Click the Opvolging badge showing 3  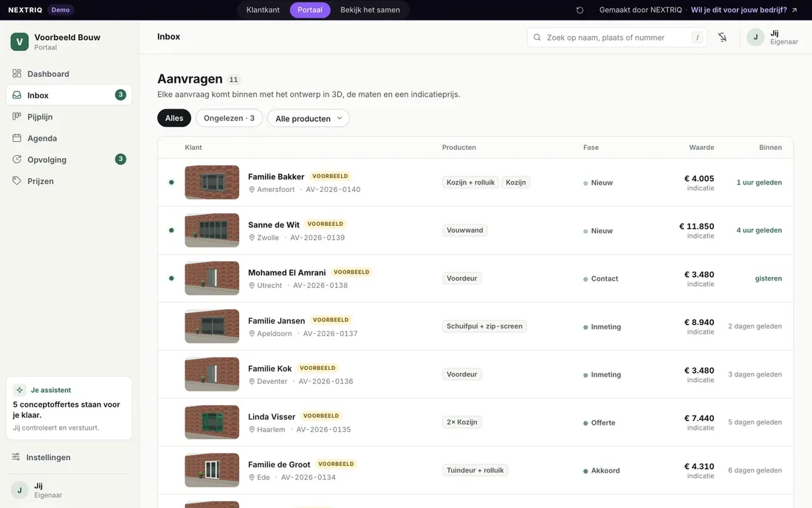click(120, 159)
